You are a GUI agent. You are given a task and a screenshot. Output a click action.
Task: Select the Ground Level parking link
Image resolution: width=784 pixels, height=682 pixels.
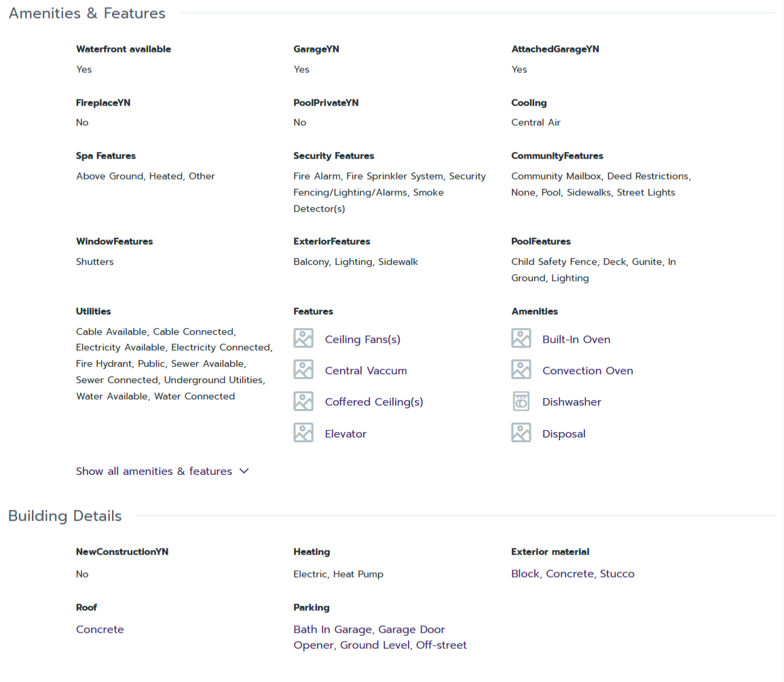[375, 645]
